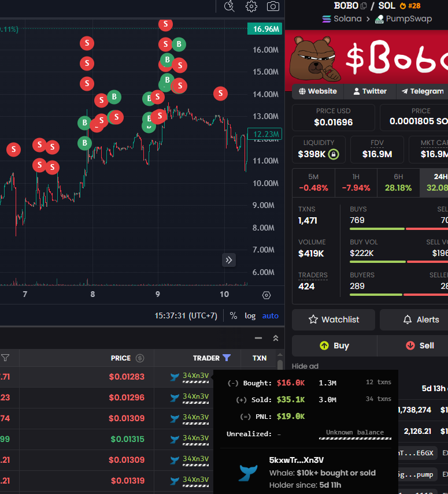Open the indicators lightning search icon
448x494 pixels.
pos(229,6)
